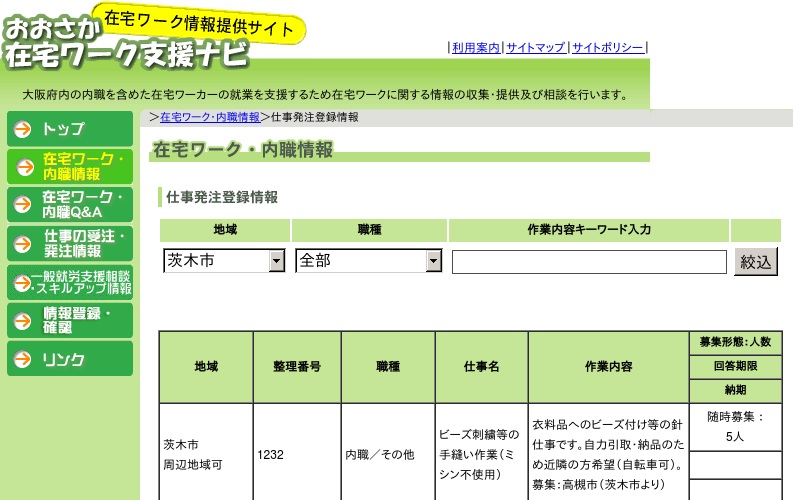Click arrow icon on 在宅ワーク・内職Q&A button
796x500 pixels.
click(22, 205)
